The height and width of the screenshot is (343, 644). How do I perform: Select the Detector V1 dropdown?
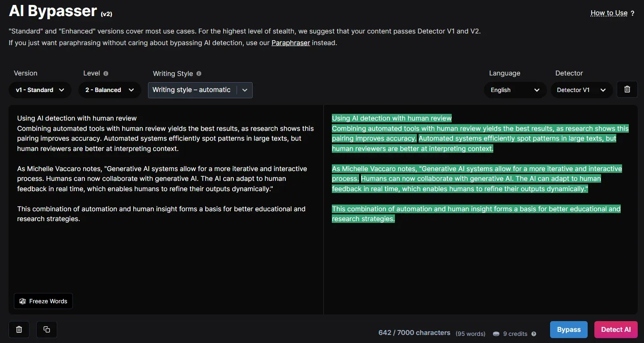[581, 90]
